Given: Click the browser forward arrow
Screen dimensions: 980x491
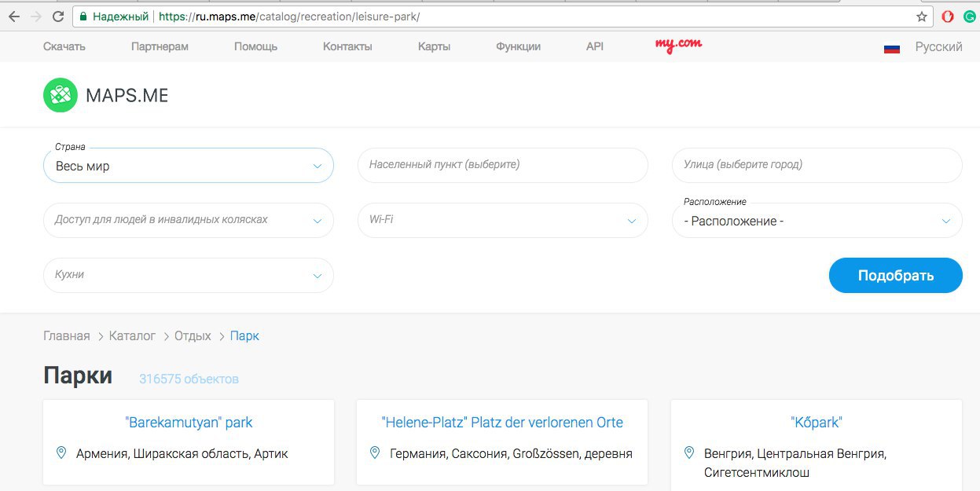Looking at the screenshot, I should point(36,16).
